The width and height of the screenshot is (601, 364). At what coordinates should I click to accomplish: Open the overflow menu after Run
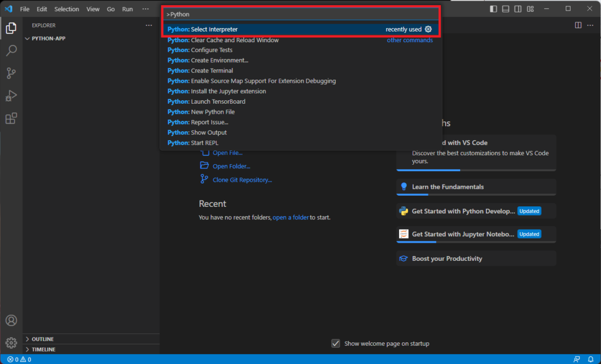146,9
